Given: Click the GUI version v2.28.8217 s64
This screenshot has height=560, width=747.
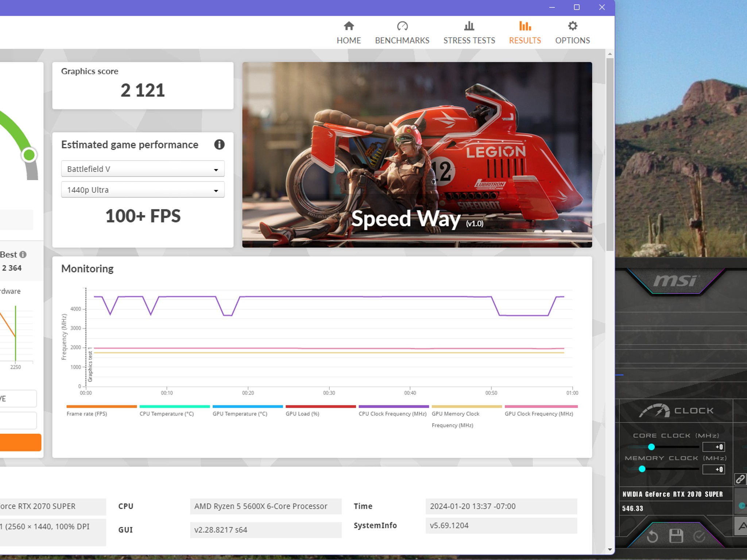Looking at the screenshot, I should tap(266, 530).
